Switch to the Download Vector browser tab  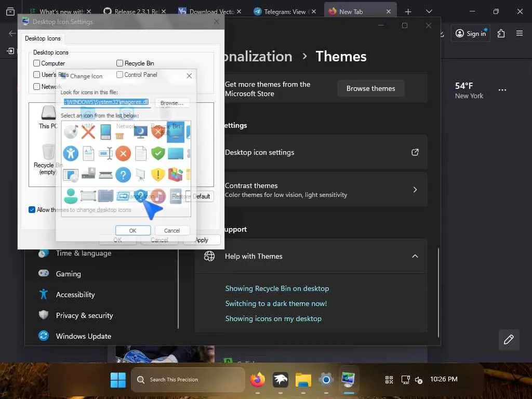tap(210, 11)
